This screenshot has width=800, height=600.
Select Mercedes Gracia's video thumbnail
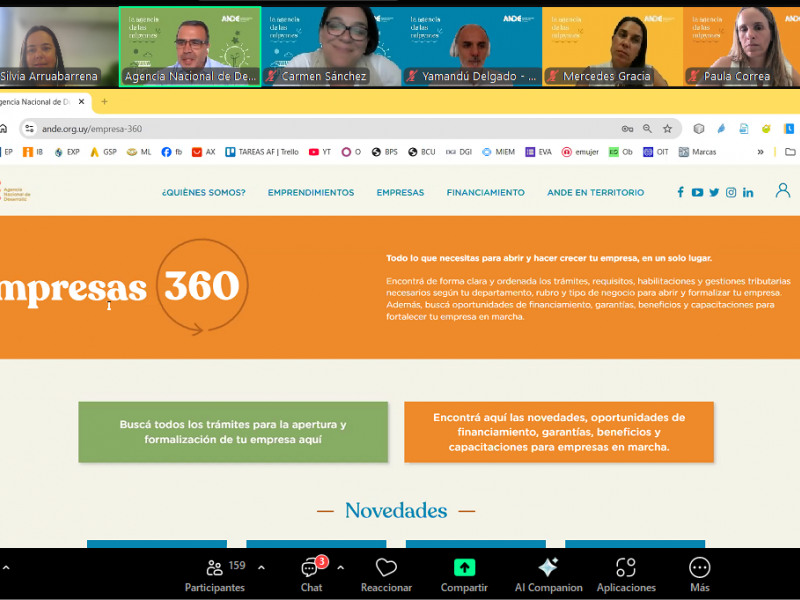[613, 47]
